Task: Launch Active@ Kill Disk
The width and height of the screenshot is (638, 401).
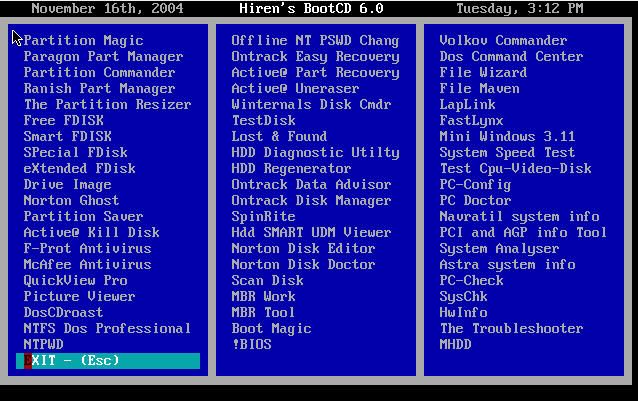Action: (x=92, y=232)
